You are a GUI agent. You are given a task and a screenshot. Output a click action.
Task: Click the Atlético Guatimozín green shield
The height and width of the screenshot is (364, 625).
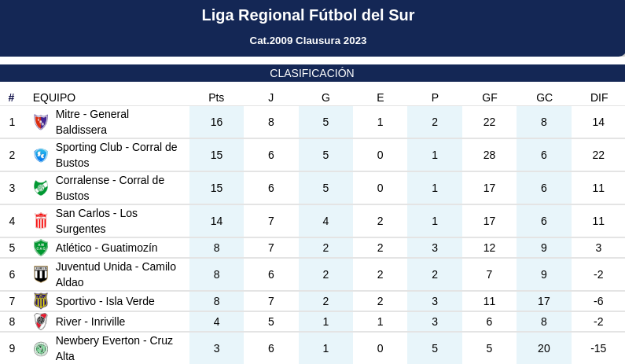click(41, 248)
